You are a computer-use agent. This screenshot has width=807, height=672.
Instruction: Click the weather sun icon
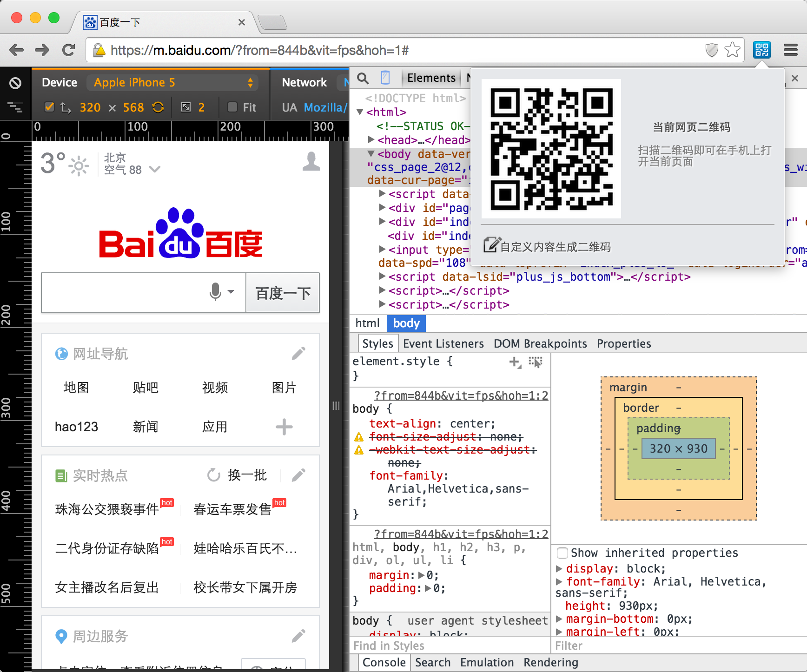tap(79, 165)
